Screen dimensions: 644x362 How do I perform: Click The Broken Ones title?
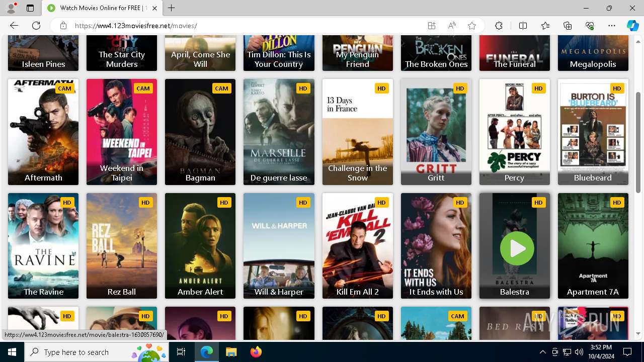point(436,64)
